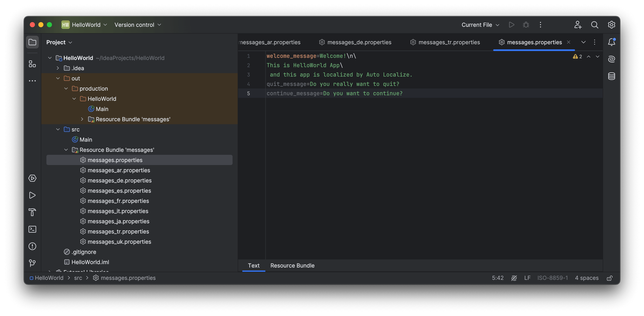
Task: Click the Notifications bell icon
Action: click(611, 42)
